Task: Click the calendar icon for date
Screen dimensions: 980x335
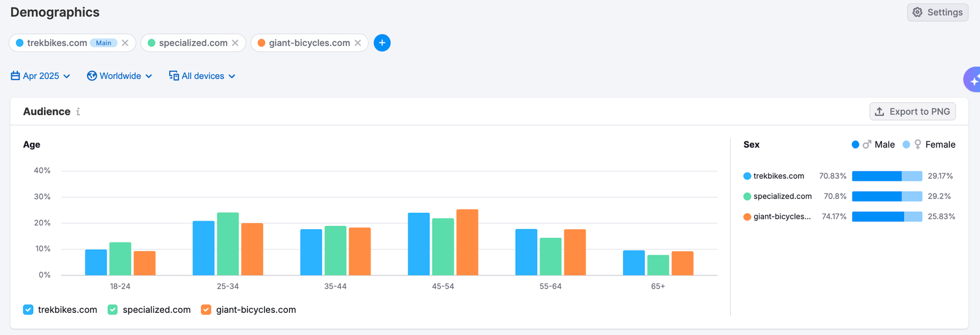Action: coord(15,76)
